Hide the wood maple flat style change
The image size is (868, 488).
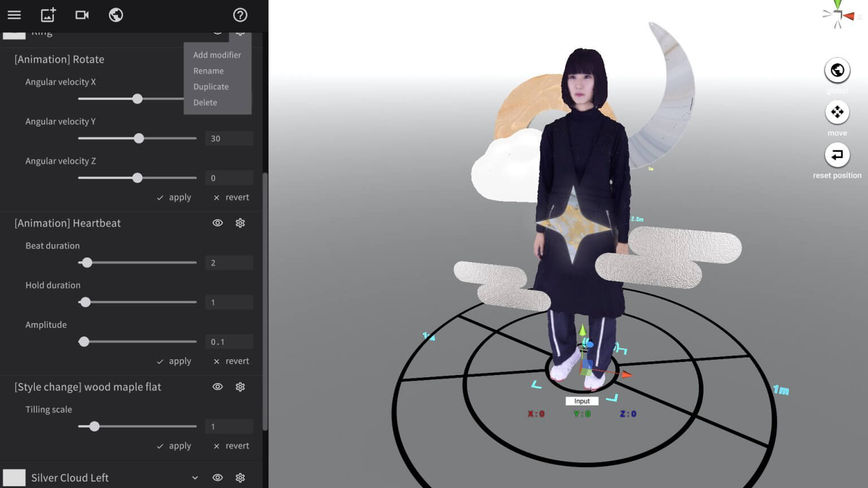pos(218,386)
